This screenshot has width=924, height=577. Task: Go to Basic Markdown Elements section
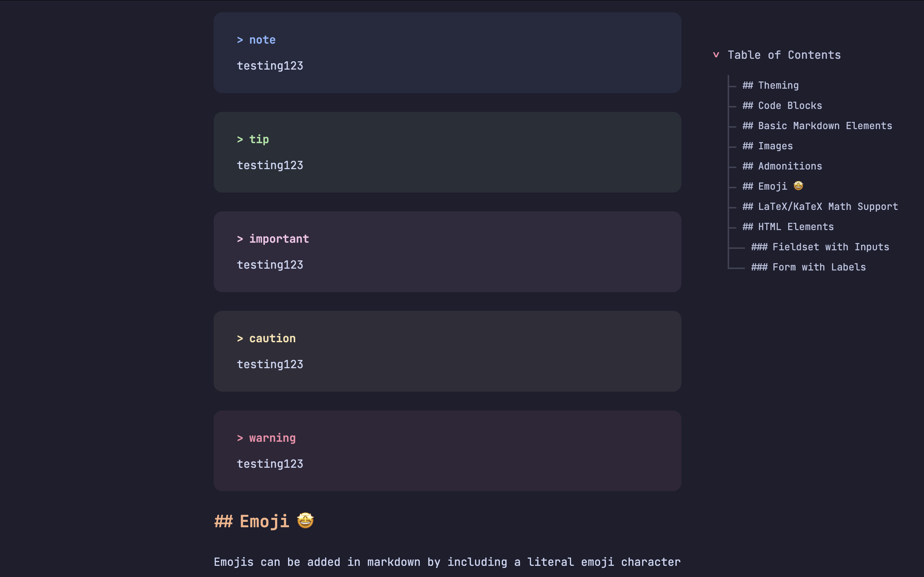(817, 126)
